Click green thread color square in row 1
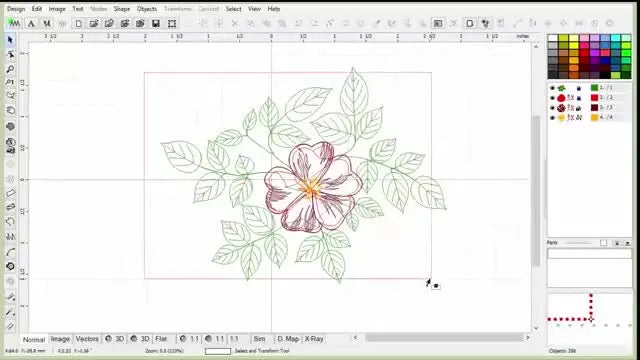 tap(594, 88)
